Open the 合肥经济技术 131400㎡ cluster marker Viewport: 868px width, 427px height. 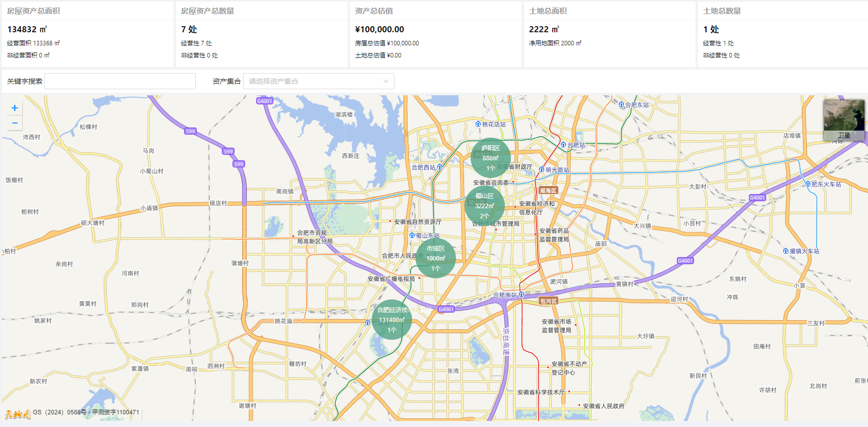coord(392,320)
